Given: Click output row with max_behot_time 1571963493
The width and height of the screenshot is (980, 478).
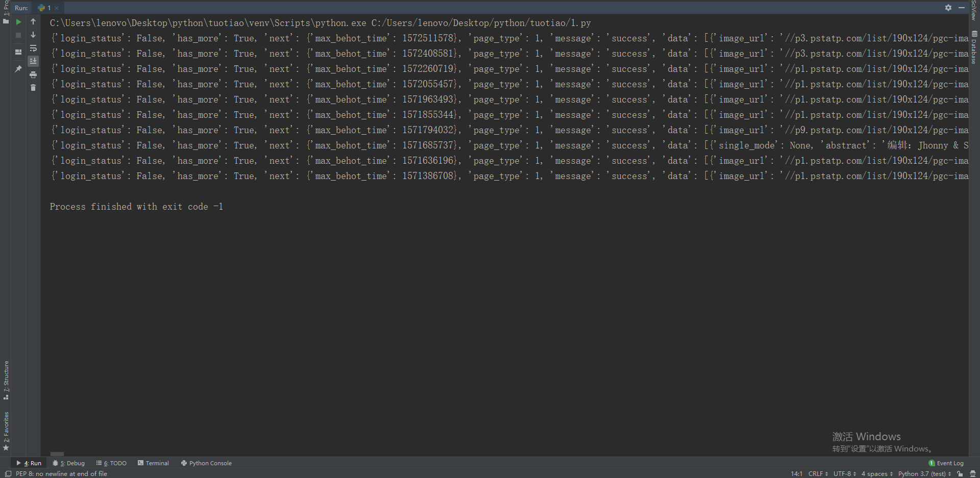Looking at the screenshot, I should (x=509, y=99).
